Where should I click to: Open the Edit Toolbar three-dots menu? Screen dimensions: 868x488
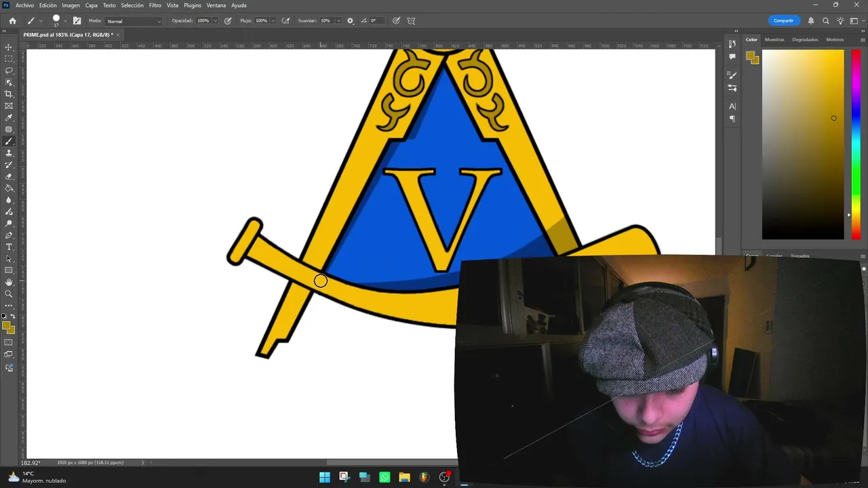pyautogui.click(x=9, y=306)
